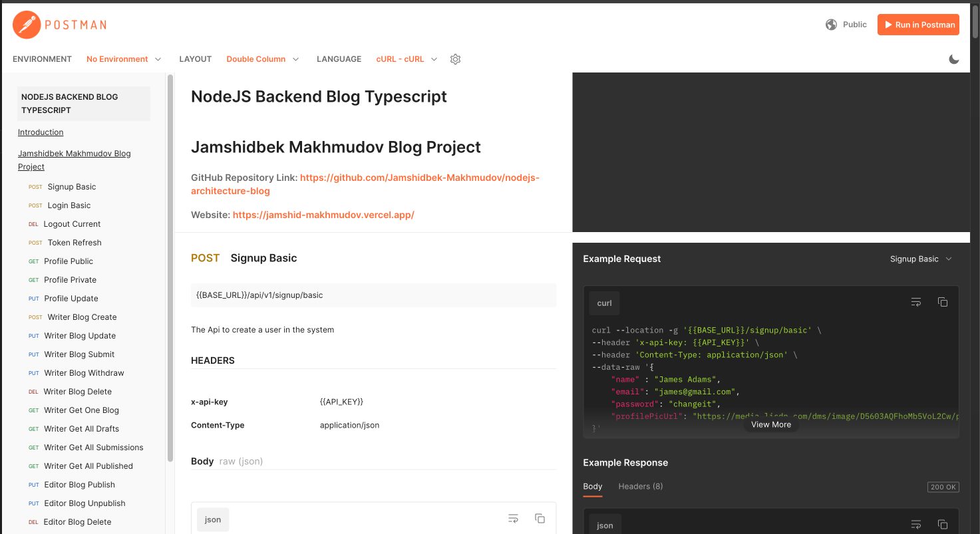The height and width of the screenshot is (534, 980).
Task: Copy the curl example request code
Action: [x=943, y=302]
